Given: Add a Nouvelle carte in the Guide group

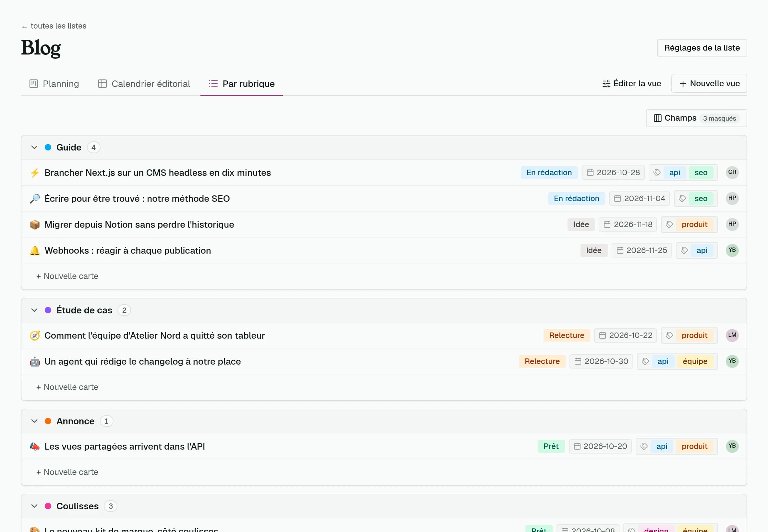Looking at the screenshot, I should 67,276.
